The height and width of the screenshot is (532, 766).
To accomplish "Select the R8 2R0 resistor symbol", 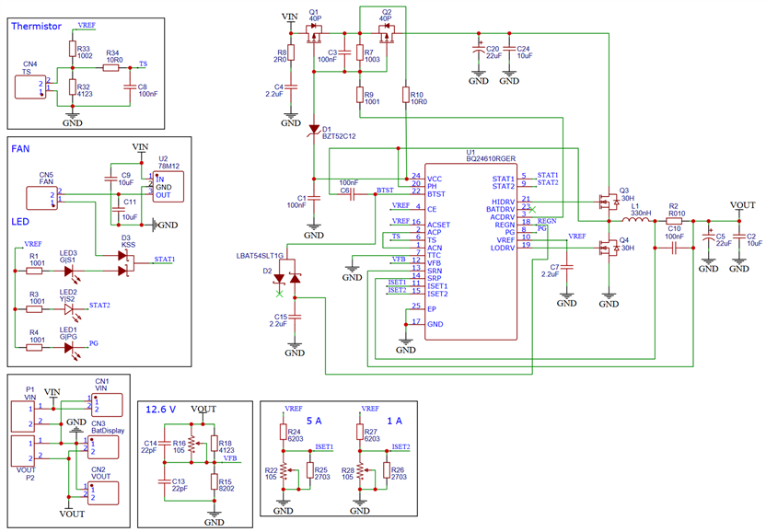I will tap(291, 52).
